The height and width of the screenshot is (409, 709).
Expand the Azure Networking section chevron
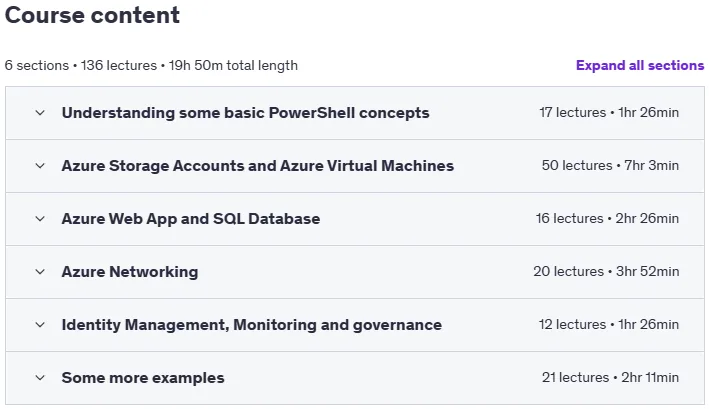tap(40, 272)
